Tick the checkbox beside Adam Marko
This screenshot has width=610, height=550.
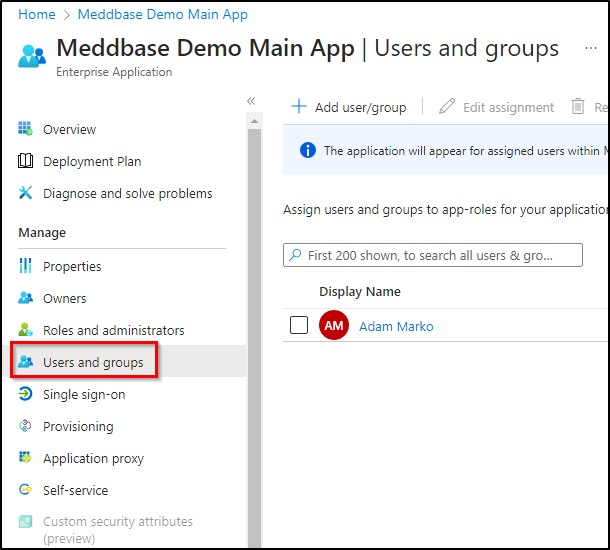(299, 325)
